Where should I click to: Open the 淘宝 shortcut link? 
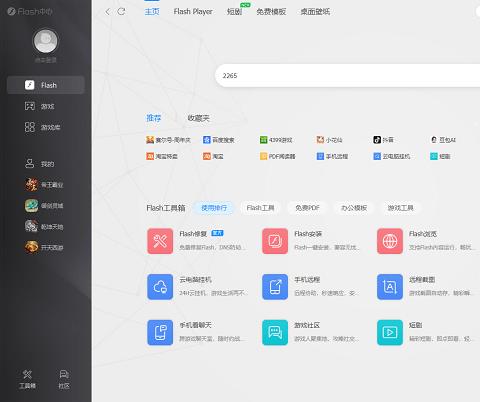[213, 156]
